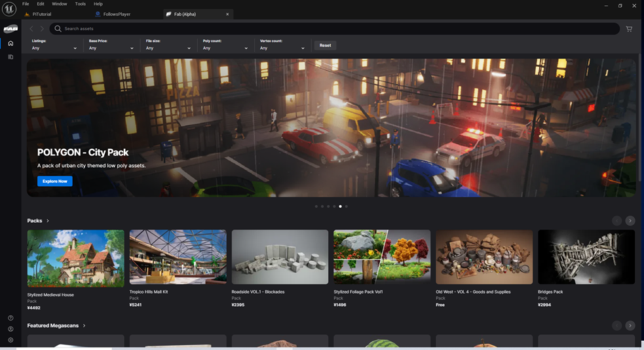Open the account profile sidebar icon
Viewport: 644px width, 350px height.
(x=10, y=329)
